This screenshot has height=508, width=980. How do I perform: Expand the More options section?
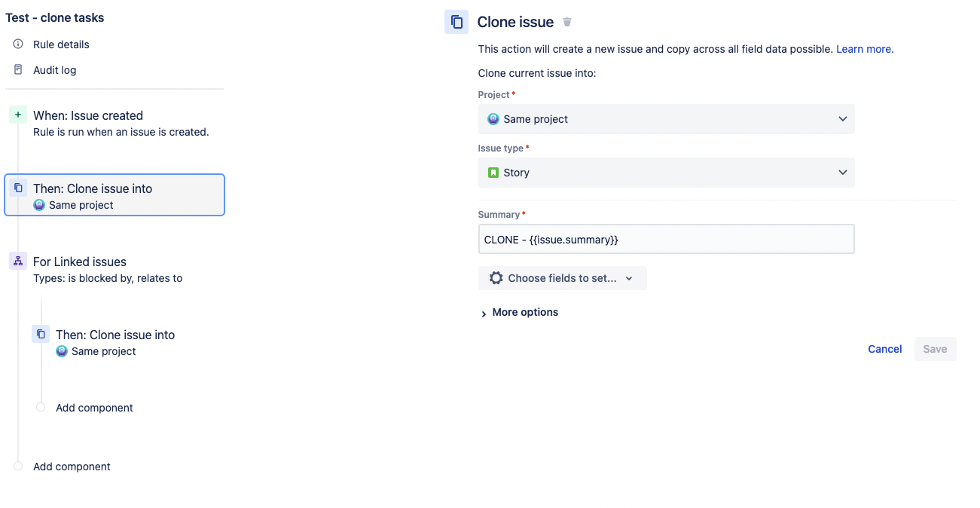pos(519,312)
